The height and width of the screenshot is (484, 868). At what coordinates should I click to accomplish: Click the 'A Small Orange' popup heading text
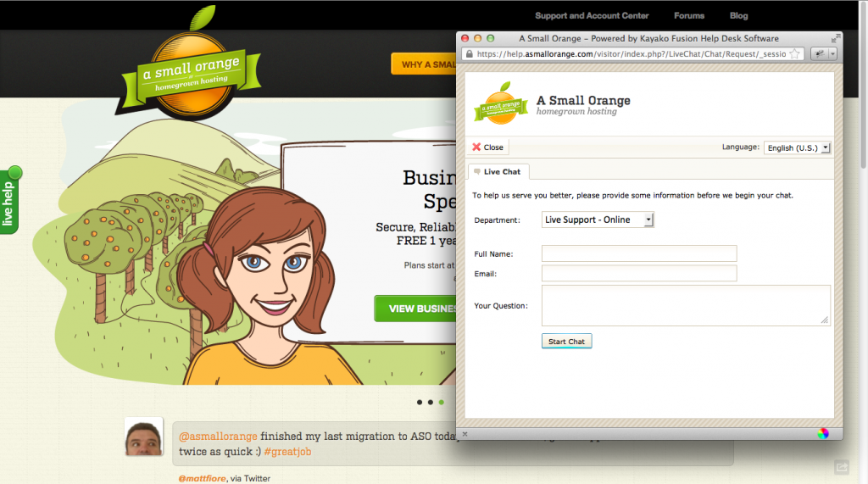(583, 100)
